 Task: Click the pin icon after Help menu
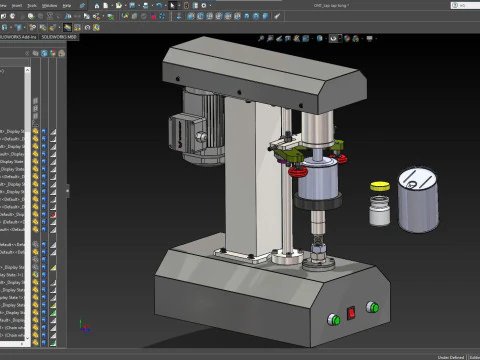pyautogui.click(x=82, y=5)
